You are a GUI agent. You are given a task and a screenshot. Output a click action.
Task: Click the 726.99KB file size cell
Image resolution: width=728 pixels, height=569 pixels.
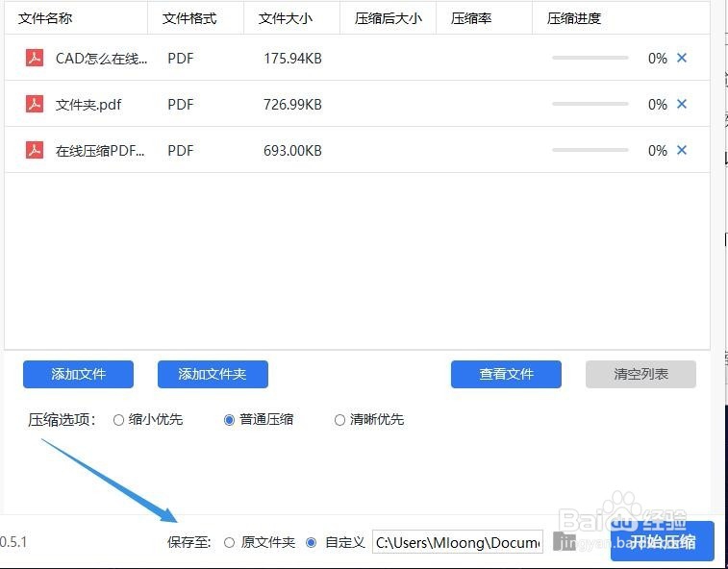click(292, 105)
